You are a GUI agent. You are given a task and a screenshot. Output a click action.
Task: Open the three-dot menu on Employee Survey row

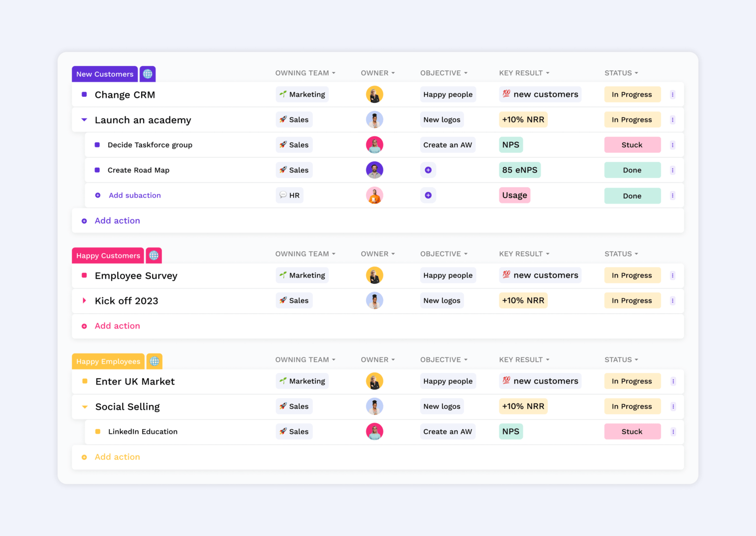673,275
